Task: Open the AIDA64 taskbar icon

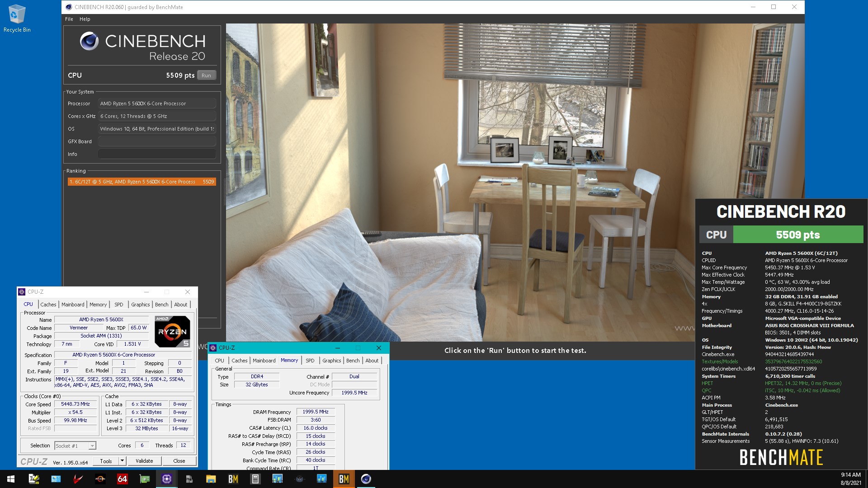Action: coord(123,479)
